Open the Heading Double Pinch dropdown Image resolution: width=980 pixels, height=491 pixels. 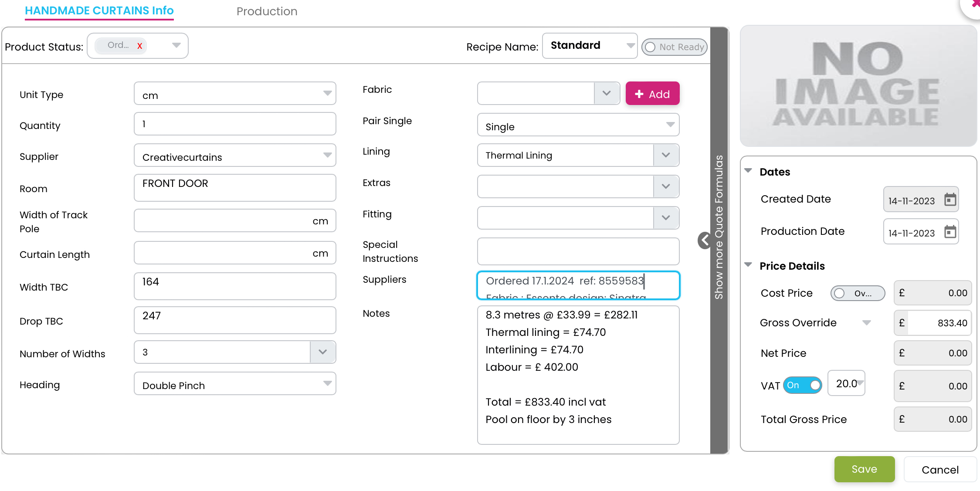click(x=327, y=384)
